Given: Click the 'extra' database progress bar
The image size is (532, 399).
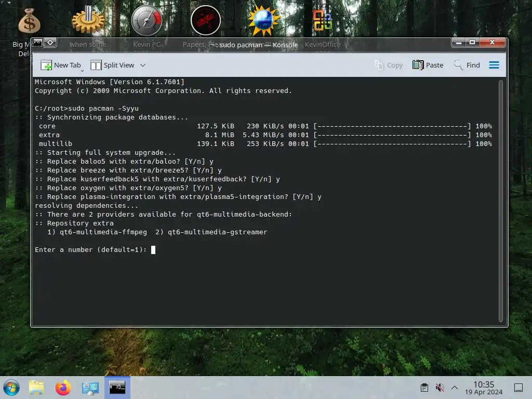Looking at the screenshot, I should [x=392, y=135].
